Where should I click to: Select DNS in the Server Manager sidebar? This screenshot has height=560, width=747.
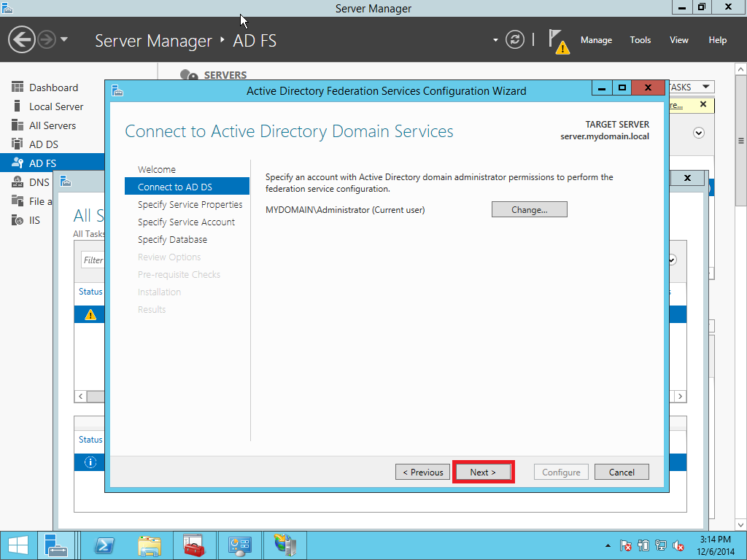(x=40, y=182)
